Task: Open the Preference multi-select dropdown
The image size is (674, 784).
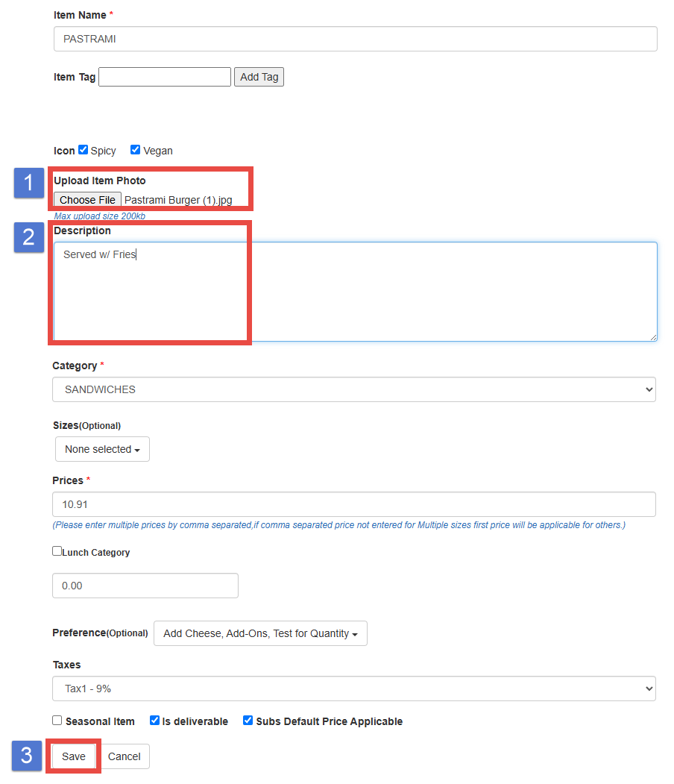Action: [260, 633]
